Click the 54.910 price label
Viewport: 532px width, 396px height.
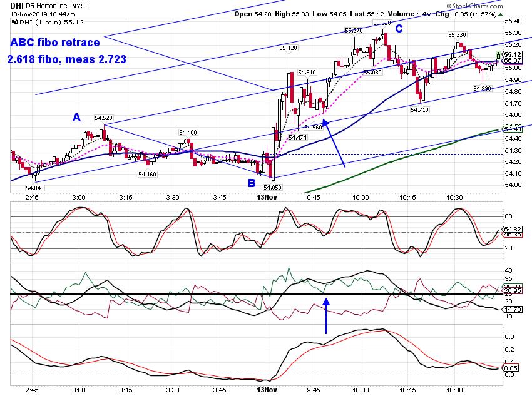307,72
